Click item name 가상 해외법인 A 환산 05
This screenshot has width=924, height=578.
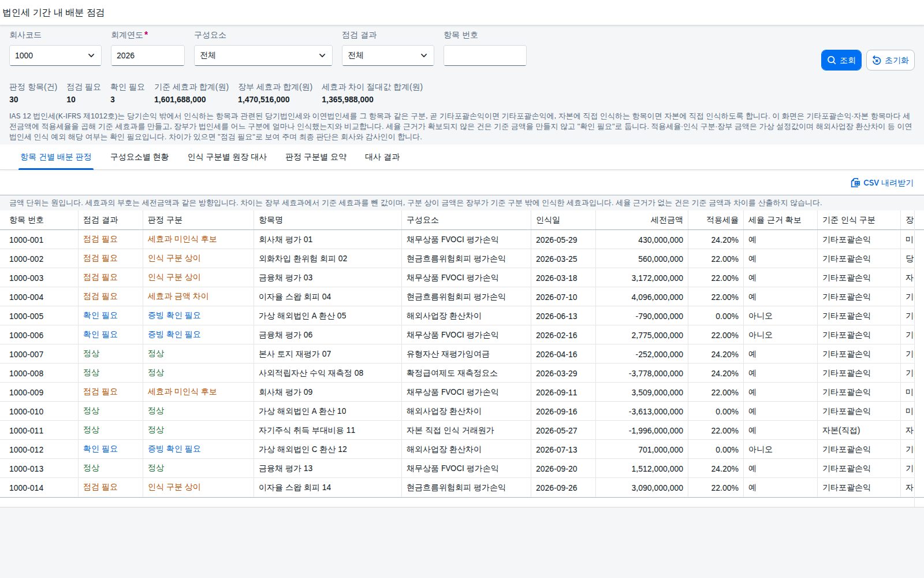click(x=303, y=316)
